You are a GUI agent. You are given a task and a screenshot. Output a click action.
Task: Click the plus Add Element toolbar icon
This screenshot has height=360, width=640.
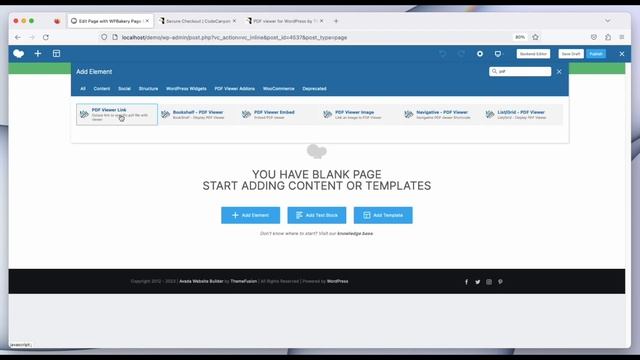coord(38,53)
